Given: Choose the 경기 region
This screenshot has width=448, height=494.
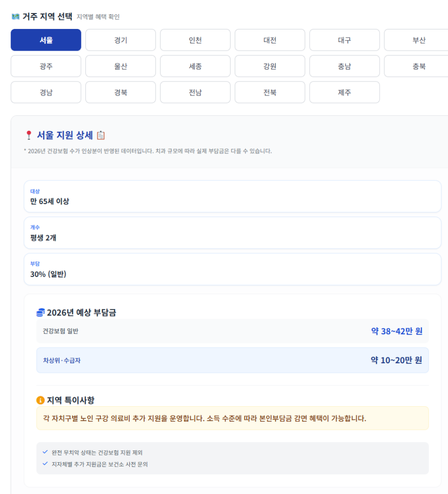Looking at the screenshot, I should 121,40.
